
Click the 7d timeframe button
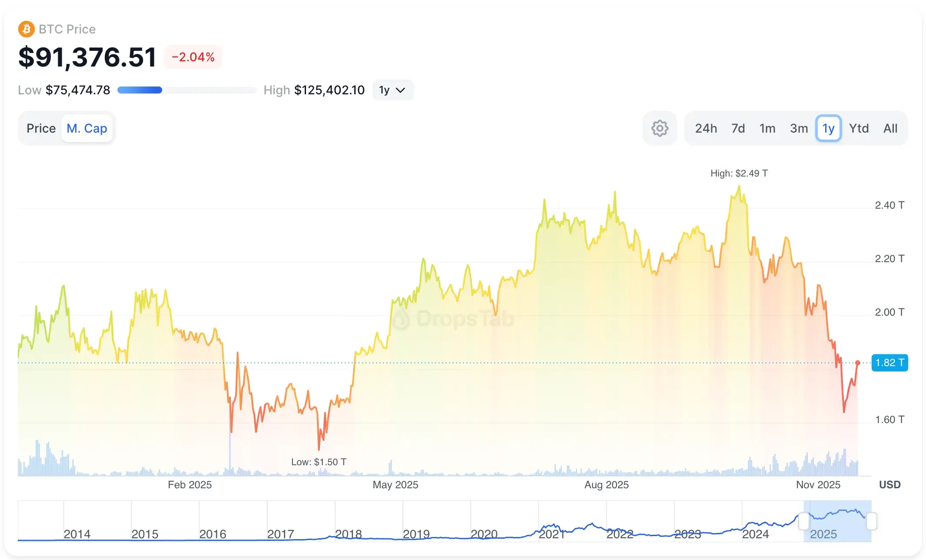[738, 128]
